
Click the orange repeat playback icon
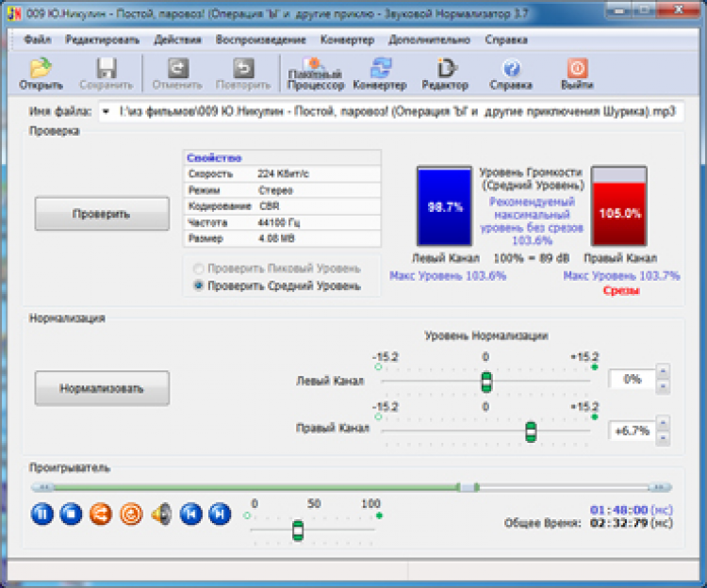(x=131, y=514)
